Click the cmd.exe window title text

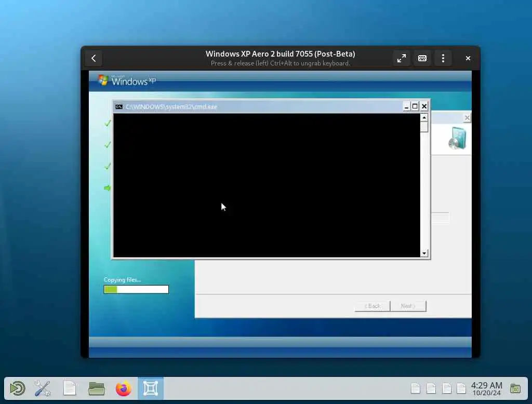click(x=171, y=106)
